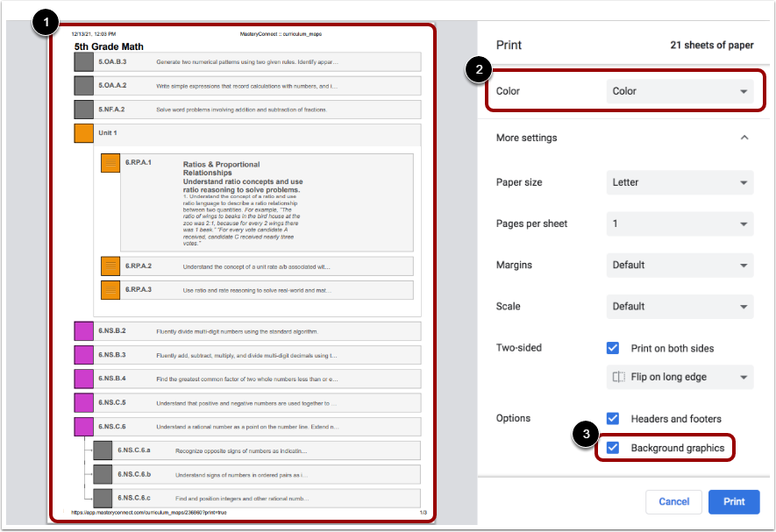Image resolution: width=776 pixels, height=532 pixels.
Task: Click the 6.RP.A.3 description text
Action: pyautogui.click(x=257, y=290)
